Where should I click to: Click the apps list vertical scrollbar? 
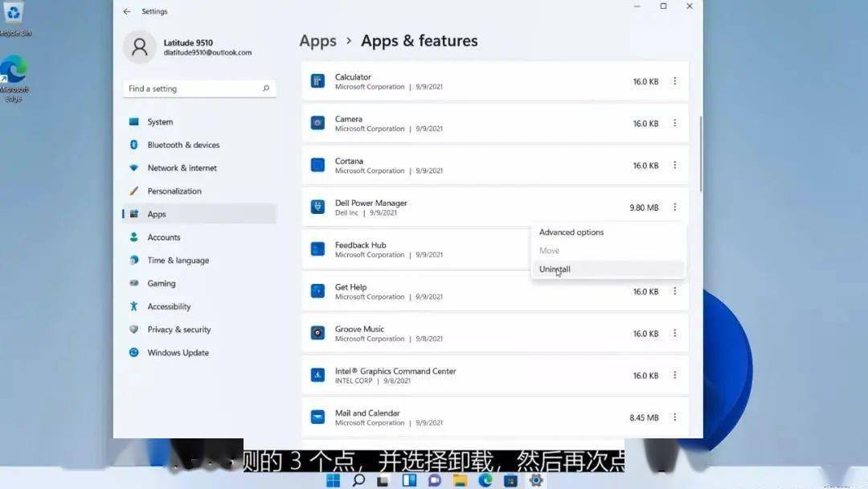pyautogui.click(x=700, y=154)
